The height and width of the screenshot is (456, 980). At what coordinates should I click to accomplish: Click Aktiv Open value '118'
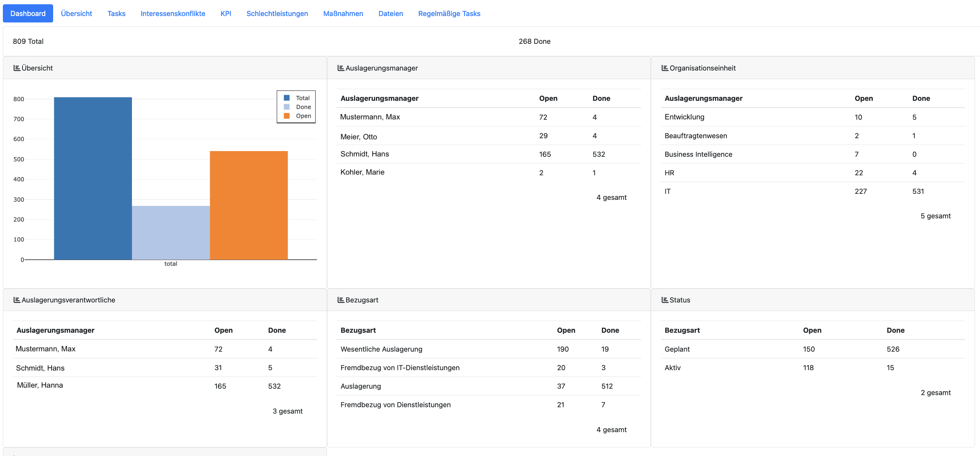808,368
